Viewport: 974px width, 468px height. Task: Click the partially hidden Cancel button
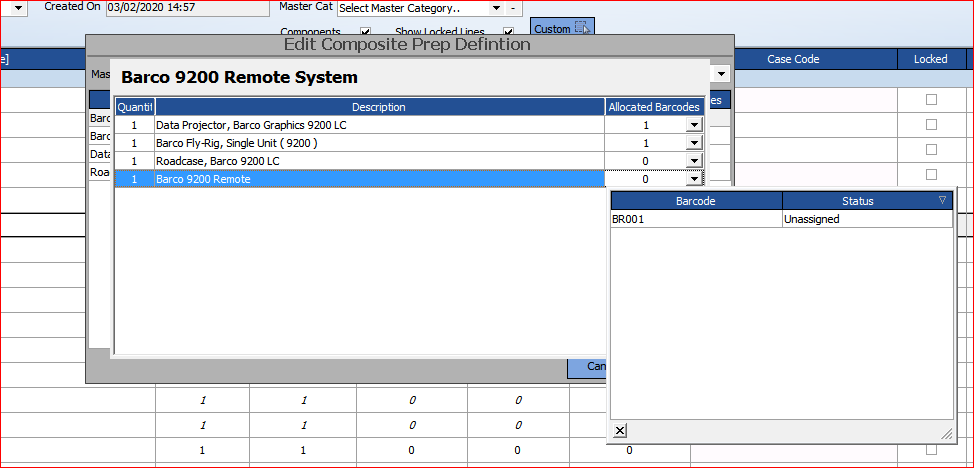pos(587,367)
